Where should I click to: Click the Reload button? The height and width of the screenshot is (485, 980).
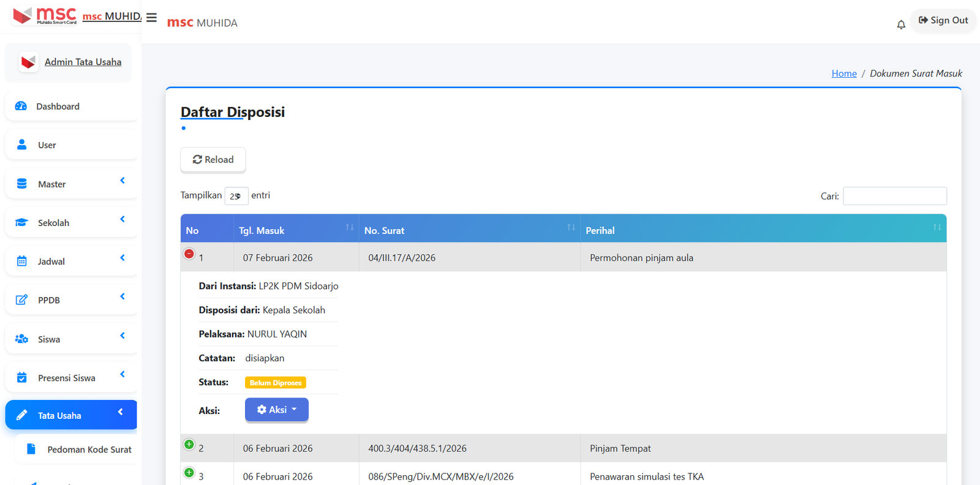point(213,160)
